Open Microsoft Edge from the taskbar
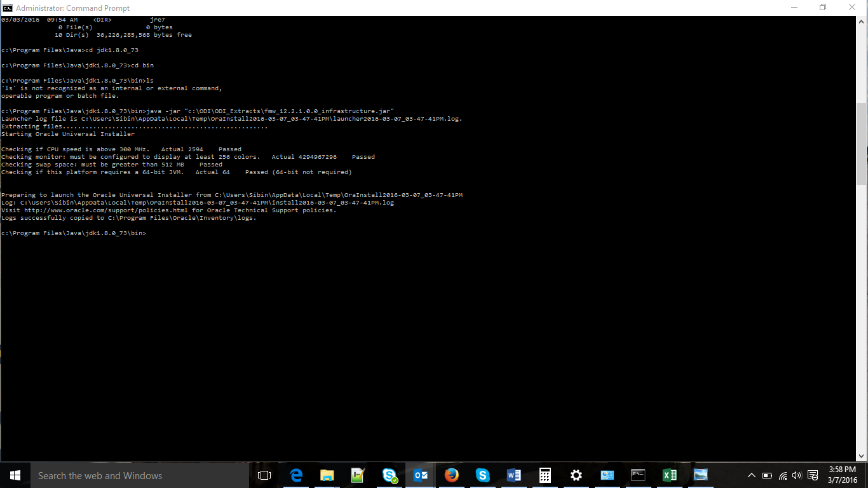This screenshot has height=488, width=868. pos(296,475)
